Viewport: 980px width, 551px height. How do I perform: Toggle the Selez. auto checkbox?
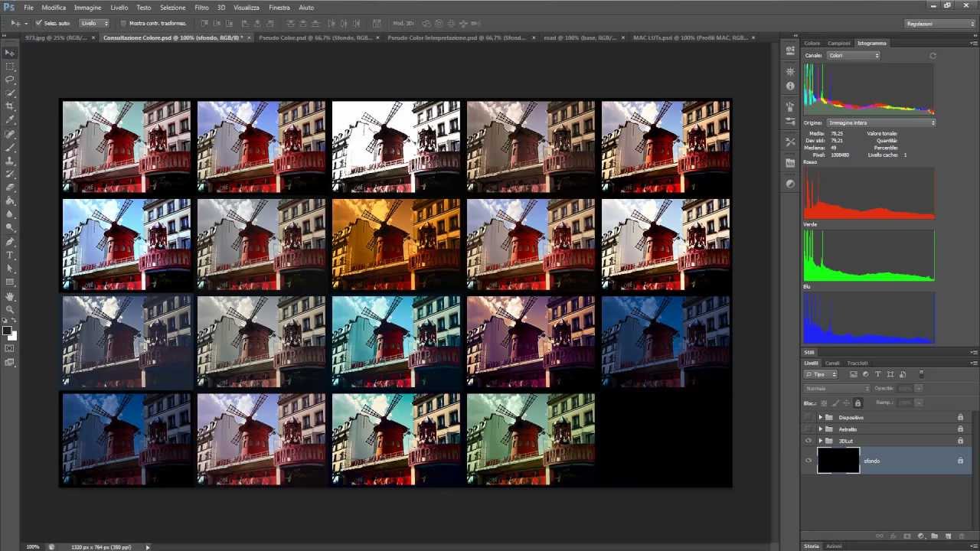pyautogui.click(x=39, y=23)
